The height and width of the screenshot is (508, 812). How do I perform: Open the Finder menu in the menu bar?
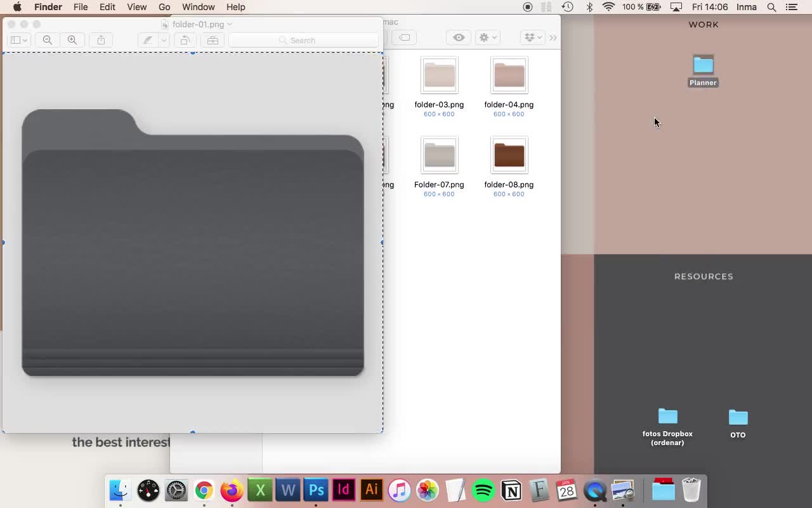(48, 7)
